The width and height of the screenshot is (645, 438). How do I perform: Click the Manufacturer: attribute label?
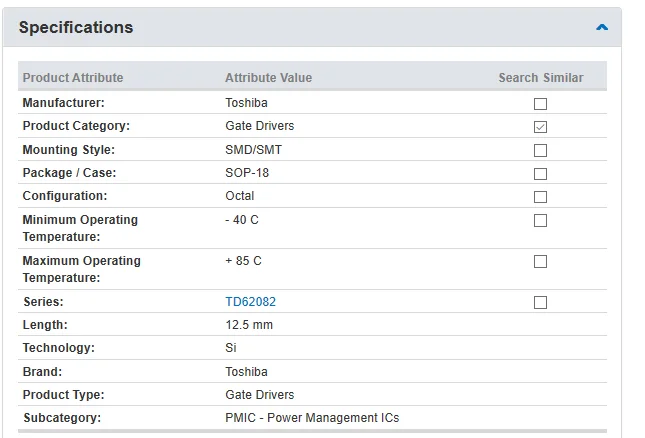(63, 102)
